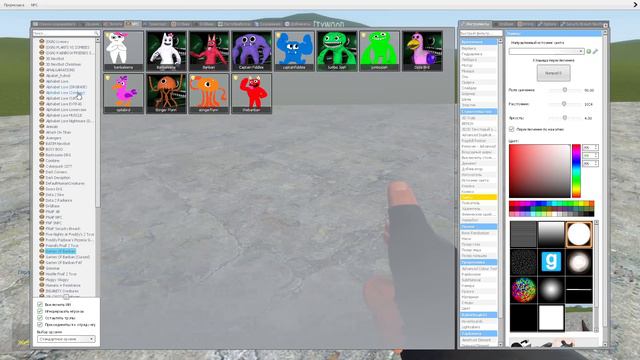Viewport: 640px width, 360px height.
Task: Choose the vertical gradient lamp texture
Action: pos(551,234)
